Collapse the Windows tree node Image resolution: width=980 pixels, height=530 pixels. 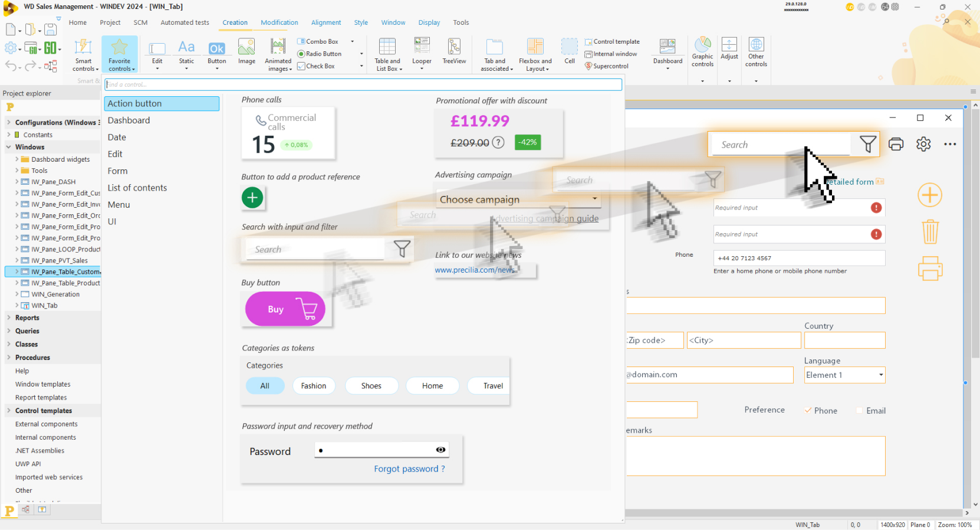9,147
